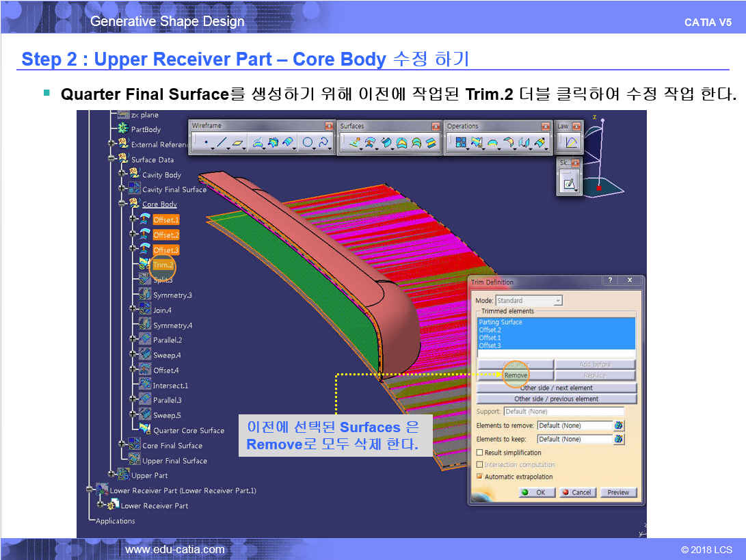Screen dimensions: 746x560
Task: Select the Point tool in Wireframe toolbar
Action: click(x=205, y=144)
